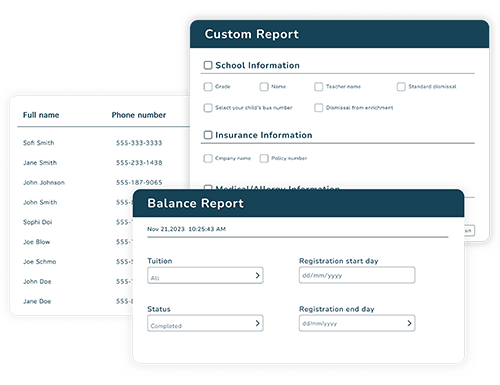
Task: Click the Registration end day chevron arrow
Action: point(409,323)
